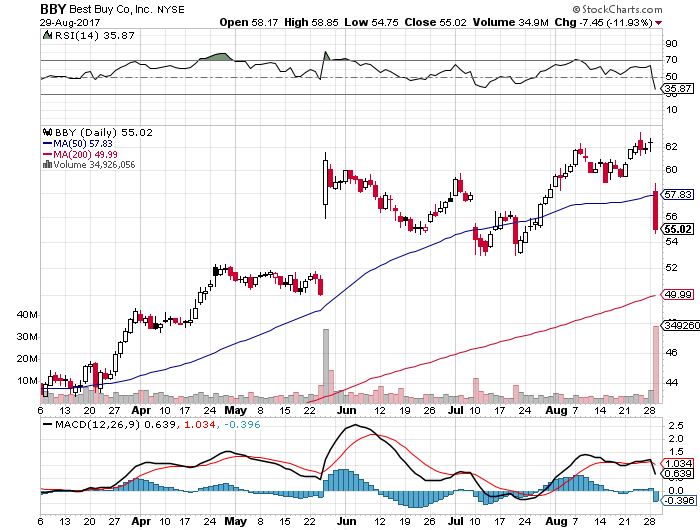Click the -0.396 MACD histogram axis tag

[x=678, y=500]
